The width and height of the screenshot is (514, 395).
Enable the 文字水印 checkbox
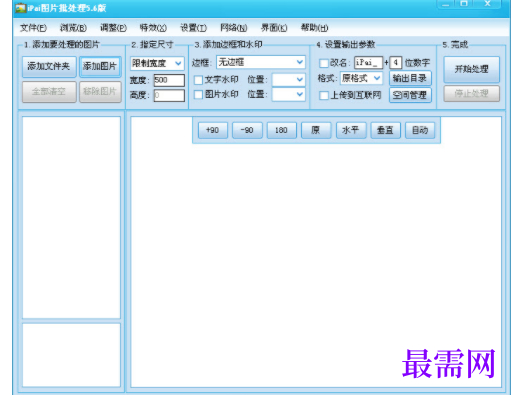(198, 80)
